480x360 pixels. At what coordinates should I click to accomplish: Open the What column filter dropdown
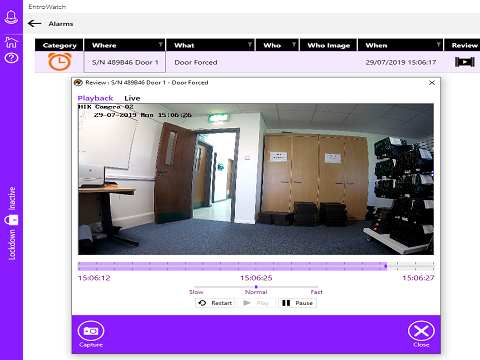coord(250,45)
